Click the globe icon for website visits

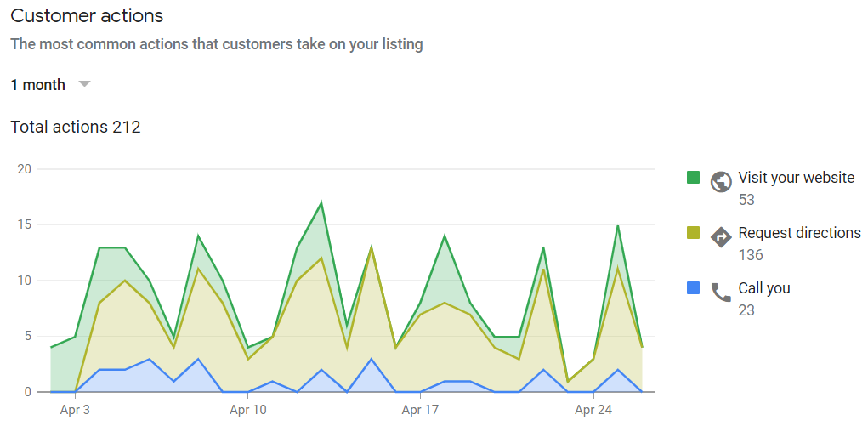[721, 181]
